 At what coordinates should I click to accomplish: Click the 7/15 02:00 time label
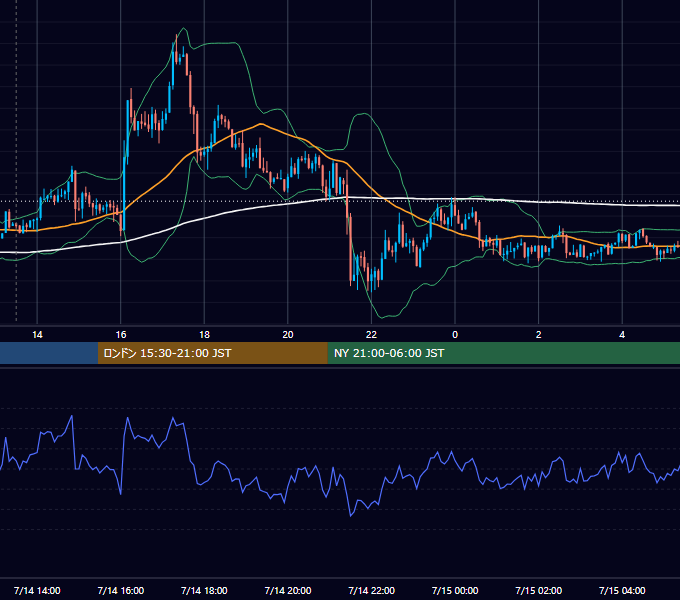[x=539, y=590]
